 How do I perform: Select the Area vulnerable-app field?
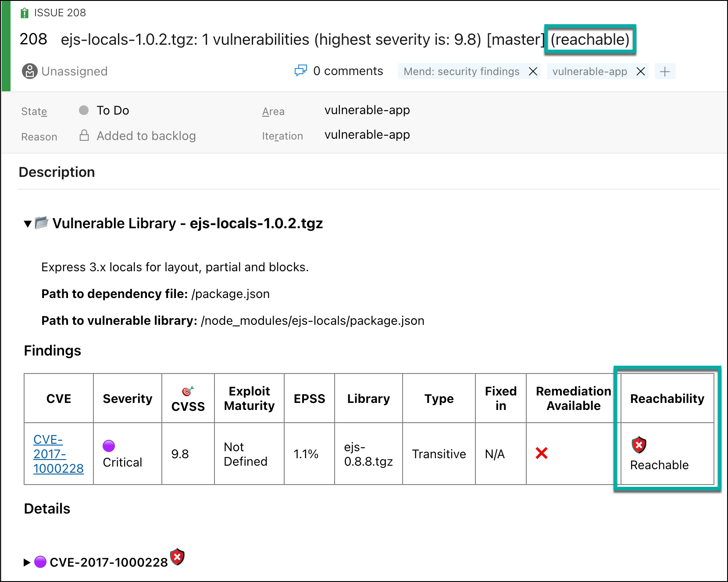(x=367, y=110)
